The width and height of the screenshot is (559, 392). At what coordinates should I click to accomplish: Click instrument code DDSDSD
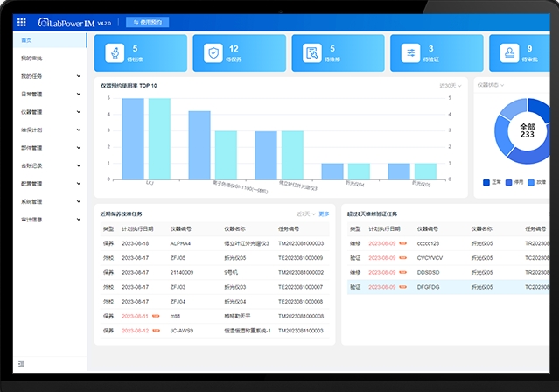tap(428, 272)
